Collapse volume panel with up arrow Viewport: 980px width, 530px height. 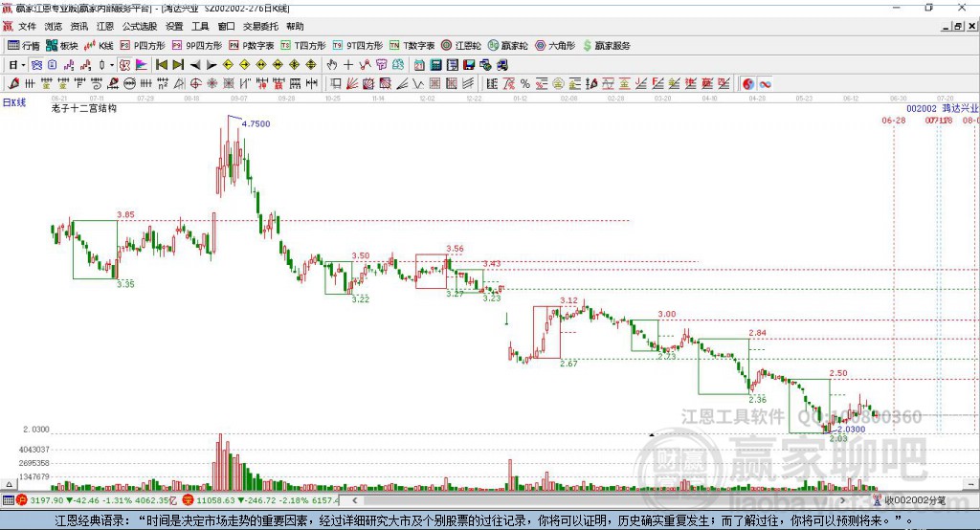(9, 484)
